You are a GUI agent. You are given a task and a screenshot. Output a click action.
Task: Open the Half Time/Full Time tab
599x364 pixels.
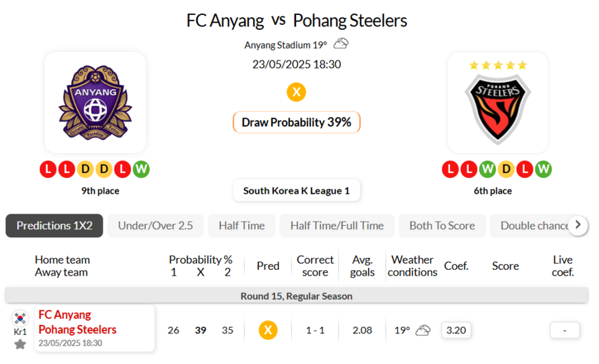click(337, 226)
